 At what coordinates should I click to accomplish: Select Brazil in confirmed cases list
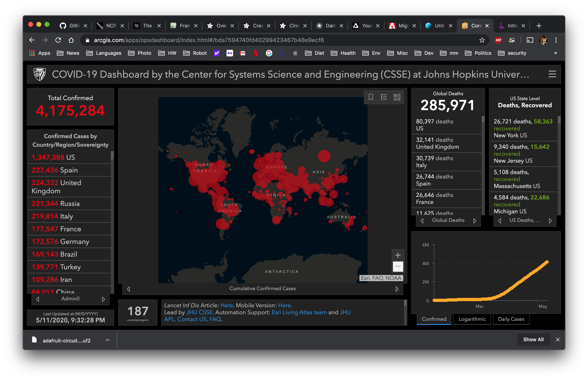pos(69,254)
